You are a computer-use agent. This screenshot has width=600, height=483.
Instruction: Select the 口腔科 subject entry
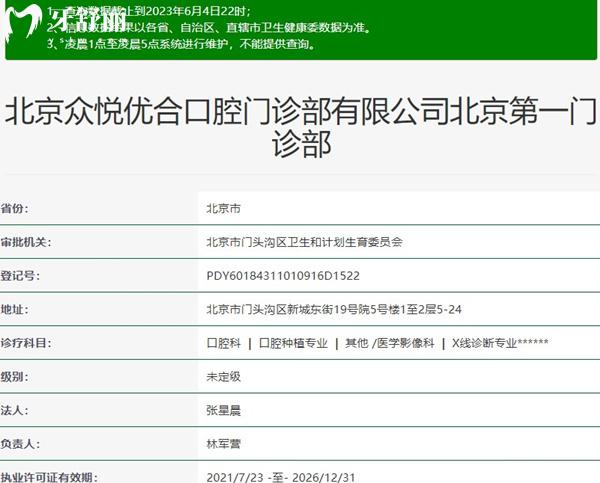(223, 343)
